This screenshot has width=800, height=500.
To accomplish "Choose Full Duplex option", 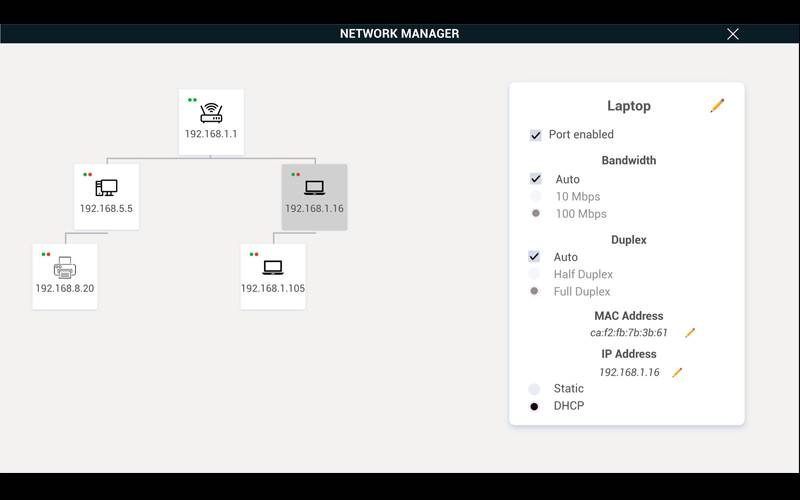I will [536, 292].
